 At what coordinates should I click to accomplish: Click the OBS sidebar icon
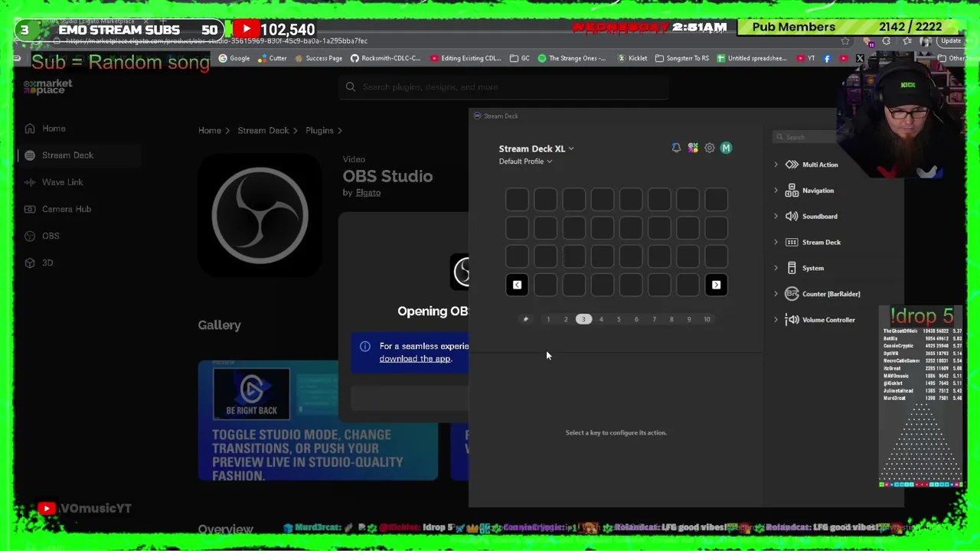pyautogui.click(x=29, y=236)
